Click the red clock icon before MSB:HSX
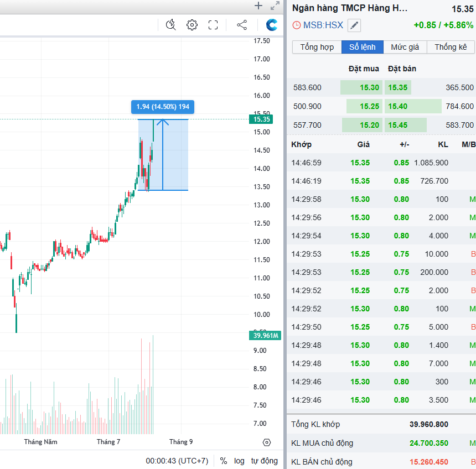Image resolution: width=476 pixels, height=469 pixels. [x=297, y=25]
